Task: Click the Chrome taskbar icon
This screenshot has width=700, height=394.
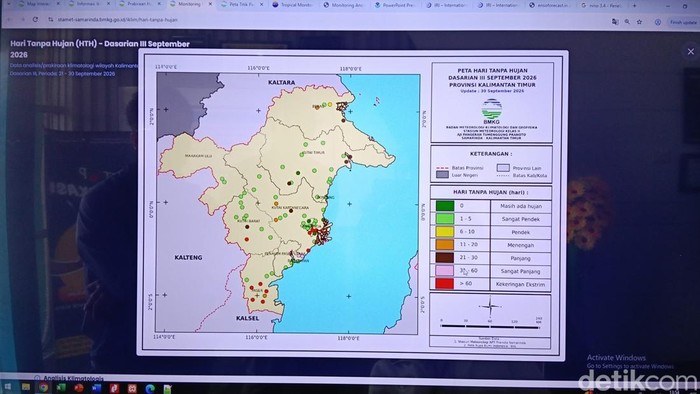Action: pyautogui.click(x=43, y=388)
